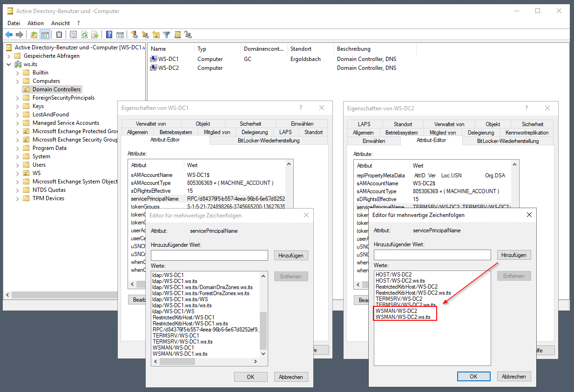Open Properties via toolbar icon
This screenshot has width=574, height=392.
(x=73, y=34)
